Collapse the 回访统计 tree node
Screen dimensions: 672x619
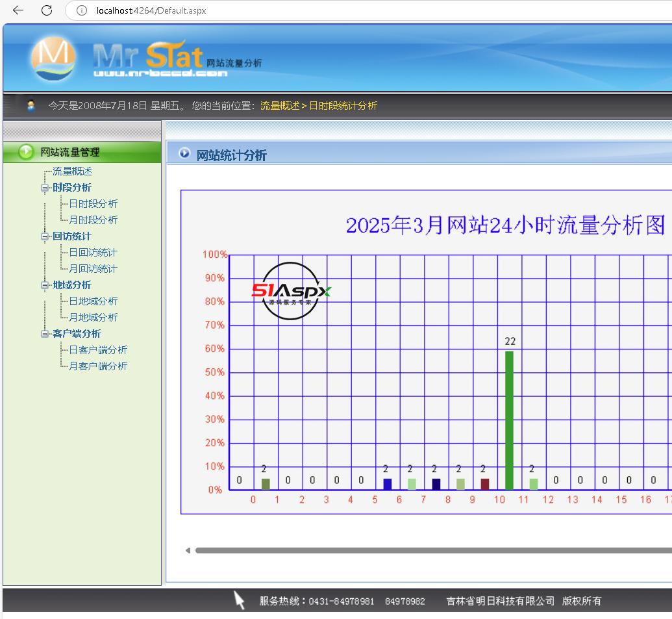pos(45,236)
